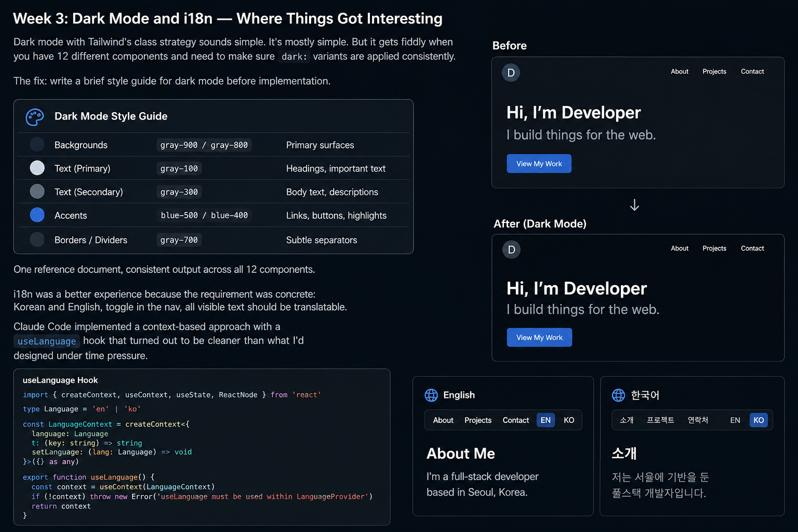The image size is (798, 532).
Task: Click the D avatar in the After preview
Action: point(512,250)
